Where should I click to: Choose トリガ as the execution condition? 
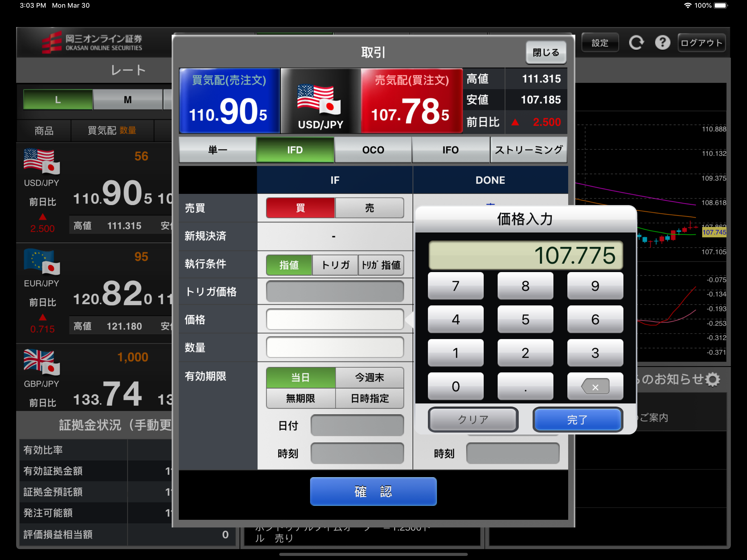coord(335,265)
